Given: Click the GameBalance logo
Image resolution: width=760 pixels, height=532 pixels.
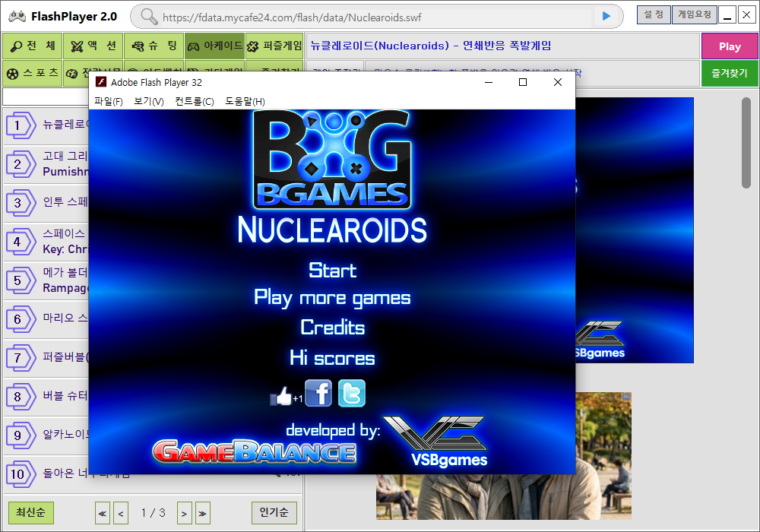Looking at the screenshot, I should pos(255,452).
